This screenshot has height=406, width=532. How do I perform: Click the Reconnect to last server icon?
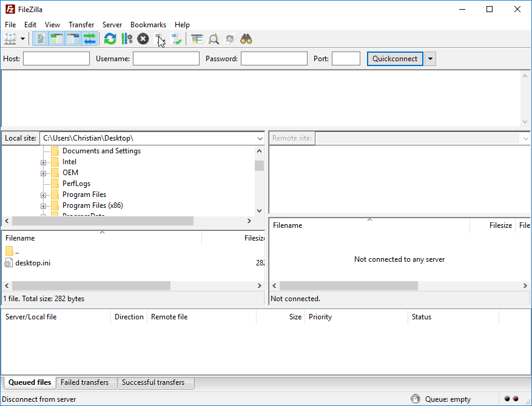(x=177, y=39)
